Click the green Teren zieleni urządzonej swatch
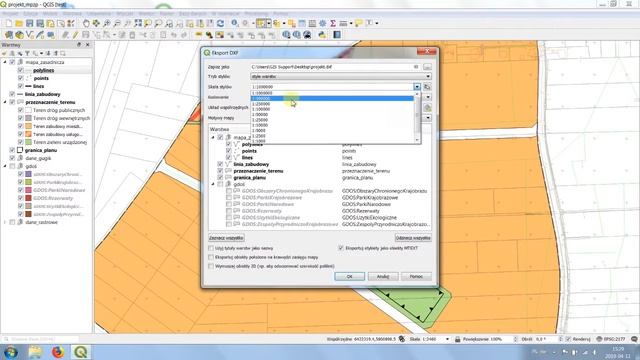The width and height of the screenshot is (640, 360). [28, 142]
